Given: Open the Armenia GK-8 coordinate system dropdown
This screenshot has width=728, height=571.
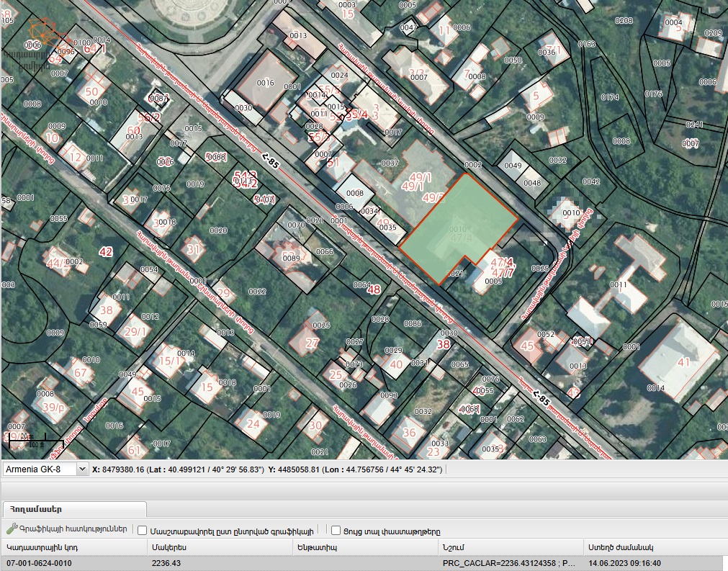Looking at the screenshot, I should click(x=45, y=469).
